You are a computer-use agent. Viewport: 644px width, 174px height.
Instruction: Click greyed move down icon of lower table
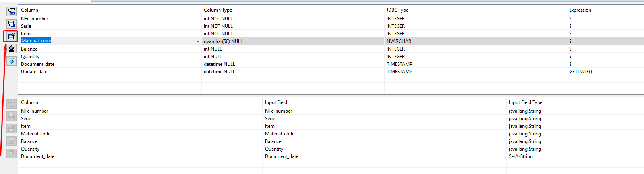tap(12, 153)
